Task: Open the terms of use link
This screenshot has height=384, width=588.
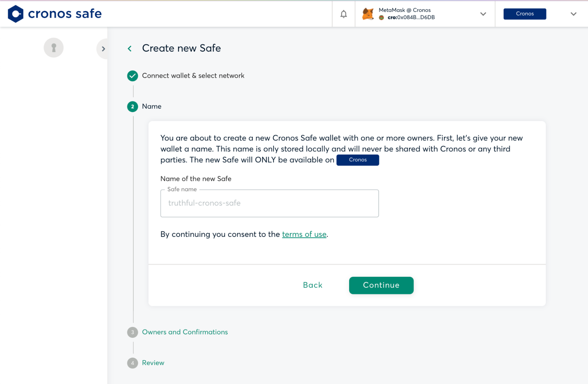Action: coord(304,234)
